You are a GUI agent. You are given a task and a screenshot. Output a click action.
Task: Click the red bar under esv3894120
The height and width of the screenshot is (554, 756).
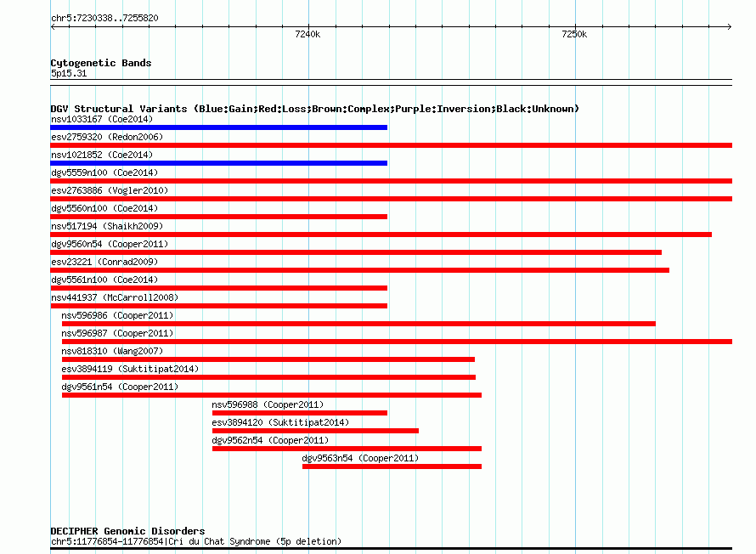315,431
